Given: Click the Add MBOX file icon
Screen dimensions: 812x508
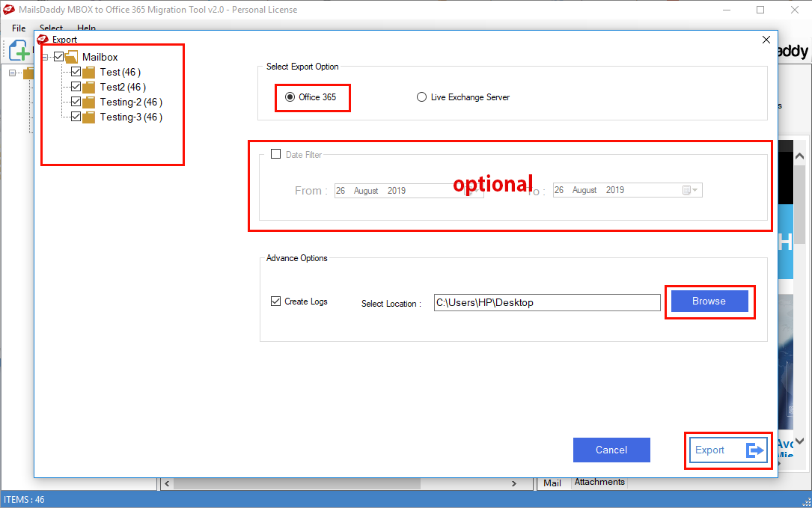Looking at the screenshot, I should 17,49.
